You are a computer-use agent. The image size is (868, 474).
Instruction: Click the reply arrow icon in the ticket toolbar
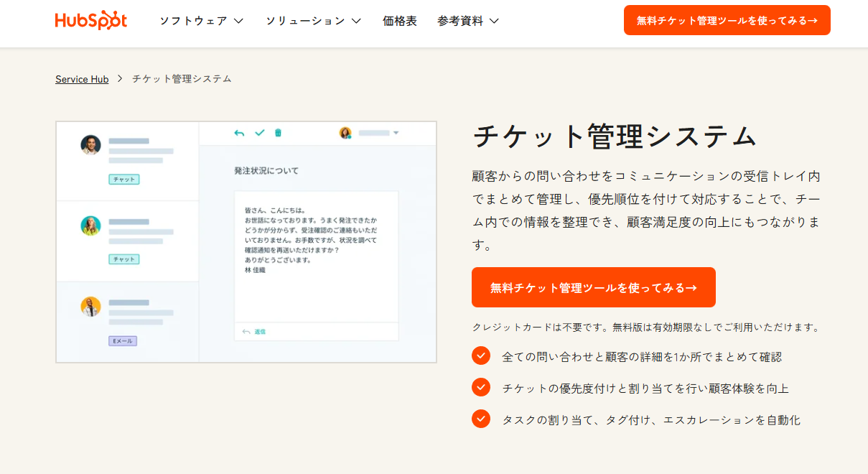coord(240,134)
